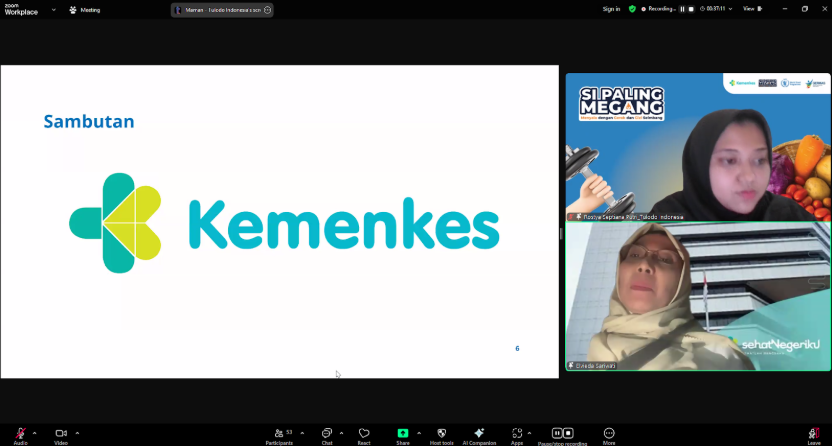Expand the Apps options arrow
Image resolution: width=832 pixels, height=446 pixels.
[x=529, y=433]
